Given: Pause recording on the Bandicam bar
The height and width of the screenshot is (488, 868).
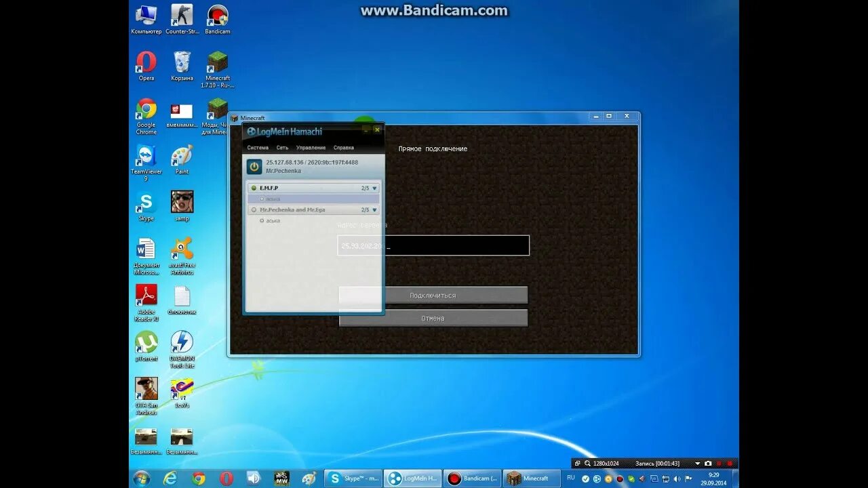Looking at the screenshot, I should 719,464.
